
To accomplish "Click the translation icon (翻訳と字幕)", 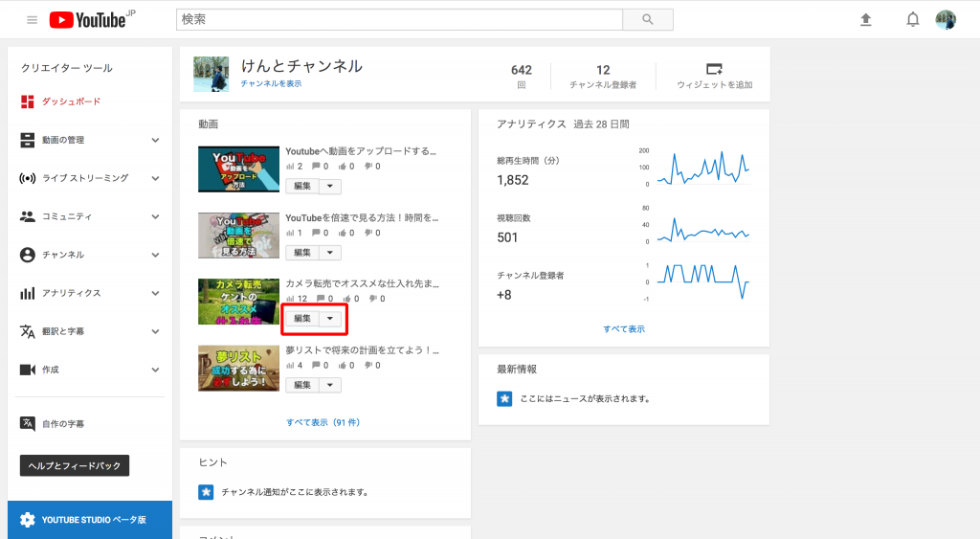I will pyautogui.click(x=28, y=331).
